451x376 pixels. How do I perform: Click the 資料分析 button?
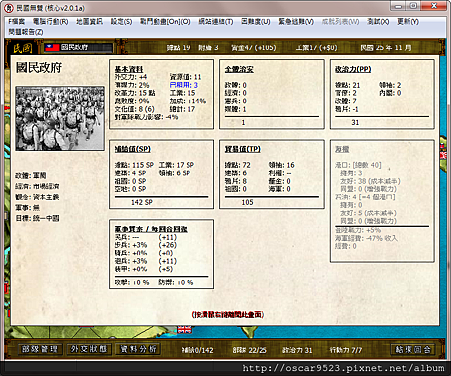[138, 349]
